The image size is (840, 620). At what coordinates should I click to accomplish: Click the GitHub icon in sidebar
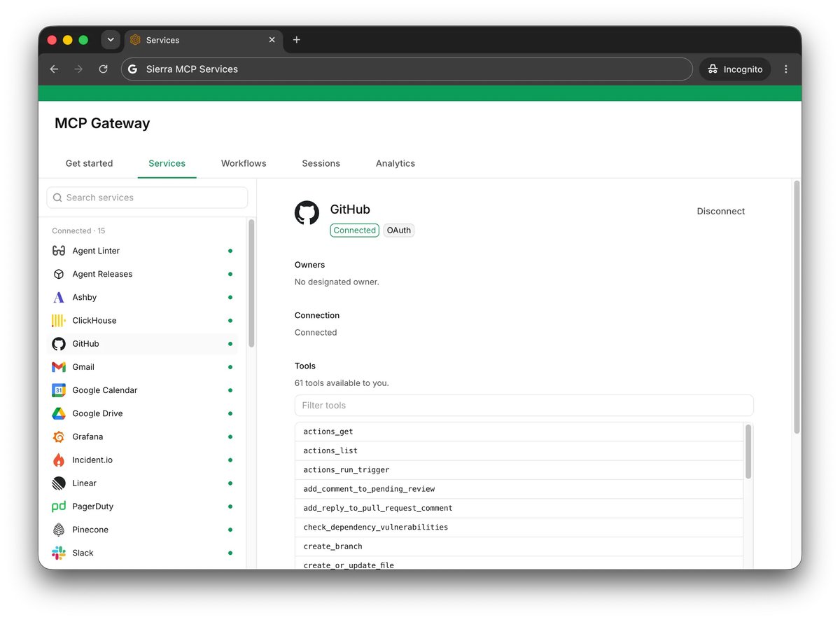[x=59, y=344]
